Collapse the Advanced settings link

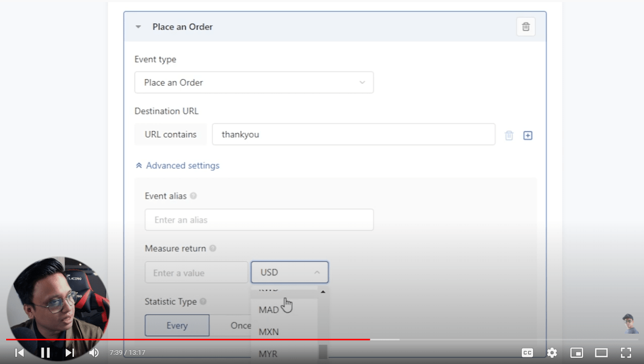pyautogui.click(x=177, y=166)
